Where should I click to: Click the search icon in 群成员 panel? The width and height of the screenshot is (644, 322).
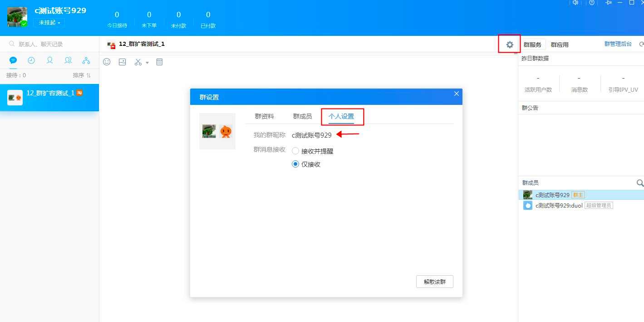640,183
